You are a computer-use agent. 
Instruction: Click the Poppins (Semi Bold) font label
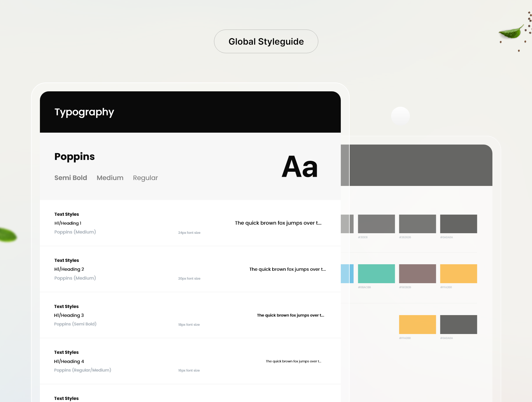[75, 324]
